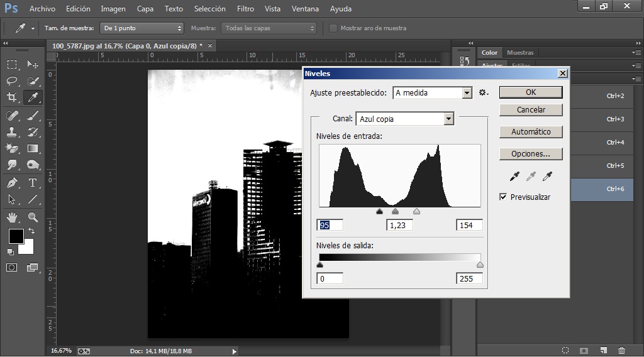This screenshot has width=644, height=357.
Task: Select the Quick Selection tool
Action: click(x=33, y=81)
